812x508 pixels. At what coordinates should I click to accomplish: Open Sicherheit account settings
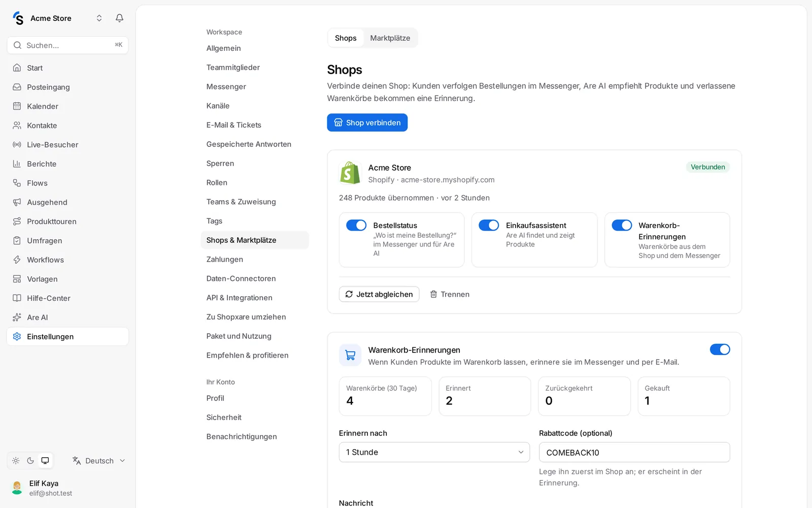[255, 418]
